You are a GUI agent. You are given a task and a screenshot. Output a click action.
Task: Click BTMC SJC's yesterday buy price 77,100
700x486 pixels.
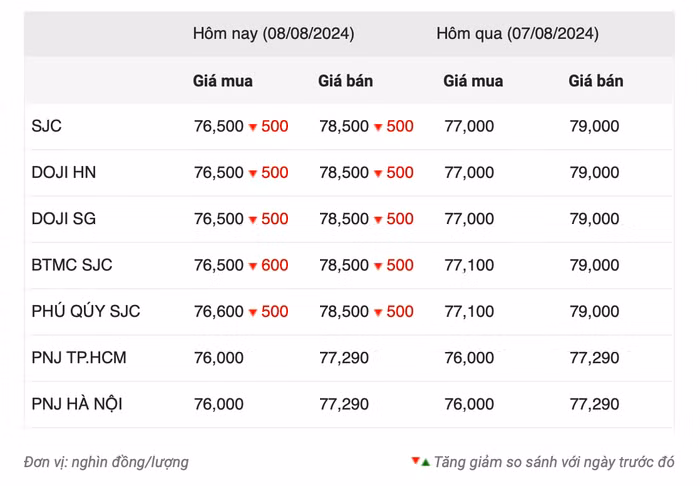coord(468,266)
